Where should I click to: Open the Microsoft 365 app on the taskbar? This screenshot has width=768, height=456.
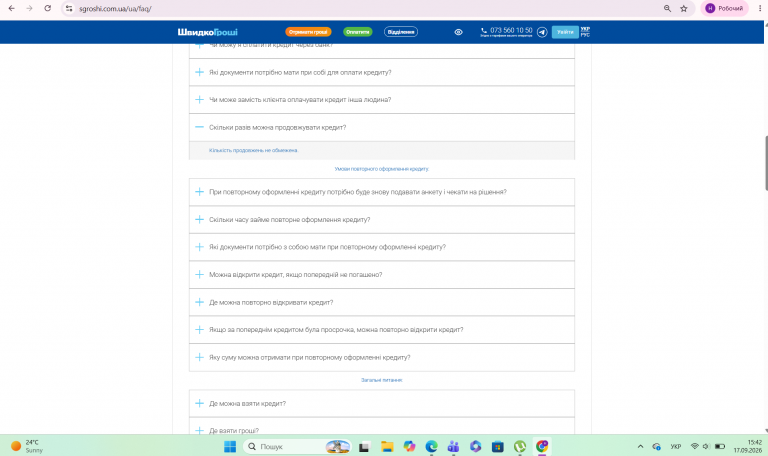pos(475,446)
